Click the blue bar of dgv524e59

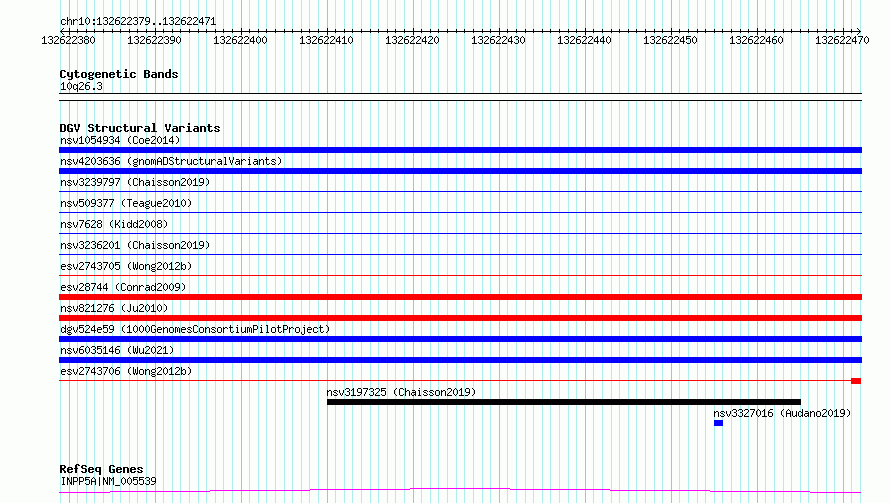coord(460,339)
